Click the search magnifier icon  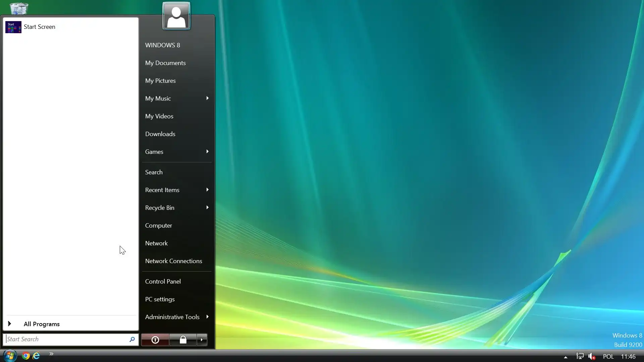coord(132,340)
